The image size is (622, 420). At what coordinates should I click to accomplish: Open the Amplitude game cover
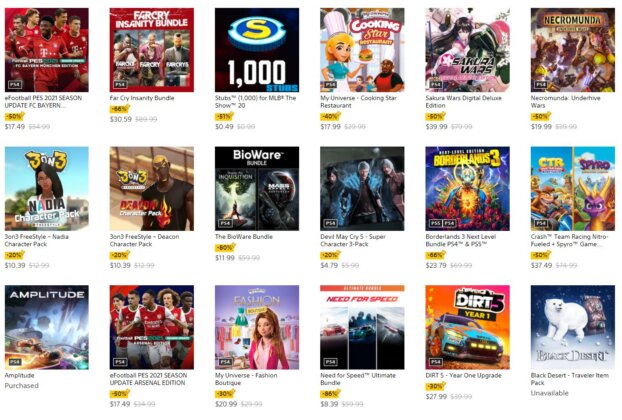(47, 327)
